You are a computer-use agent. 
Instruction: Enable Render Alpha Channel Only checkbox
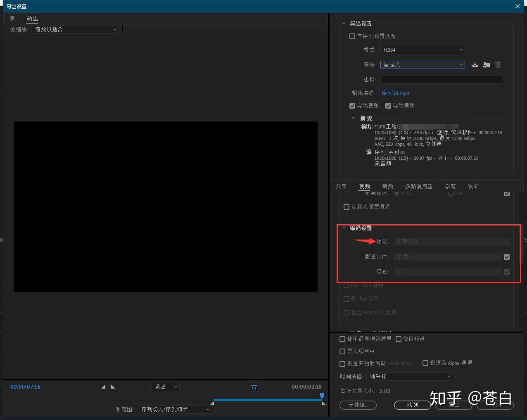(x=425, y=363)
